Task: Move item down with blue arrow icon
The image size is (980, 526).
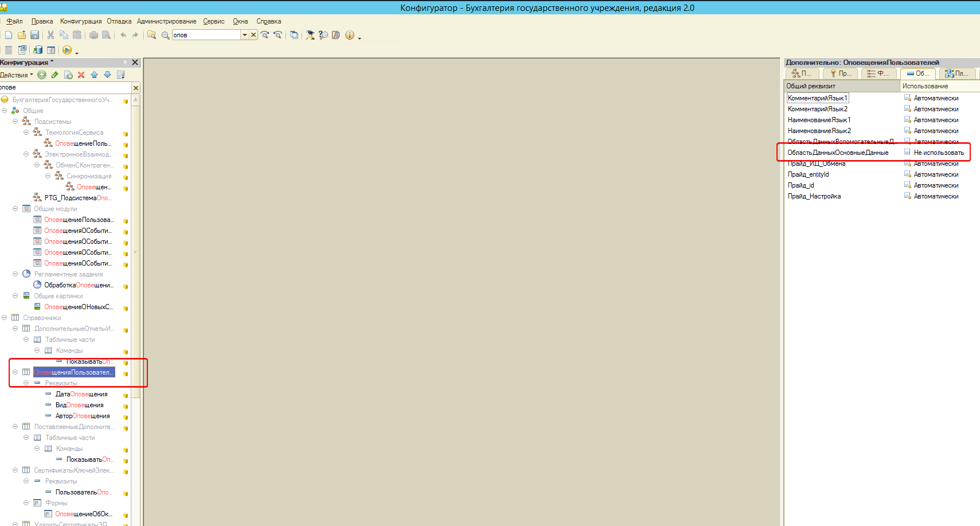Action: point(107,75)
